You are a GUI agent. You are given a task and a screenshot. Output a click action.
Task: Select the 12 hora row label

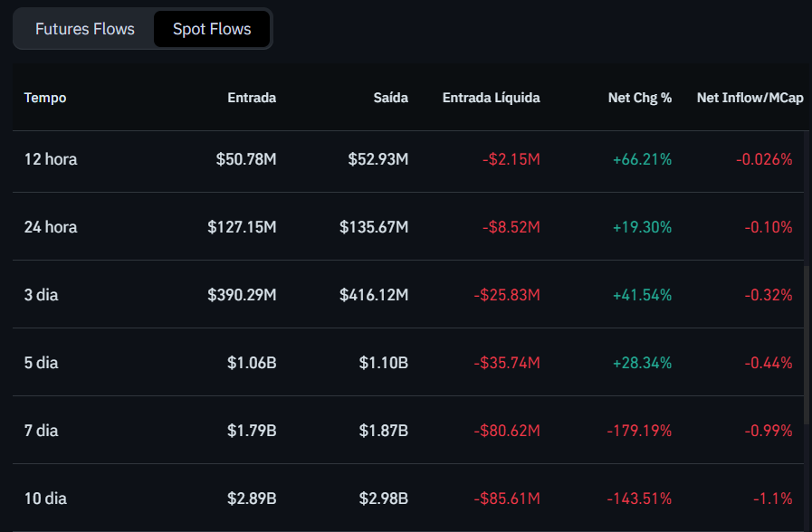pos(51,159)
